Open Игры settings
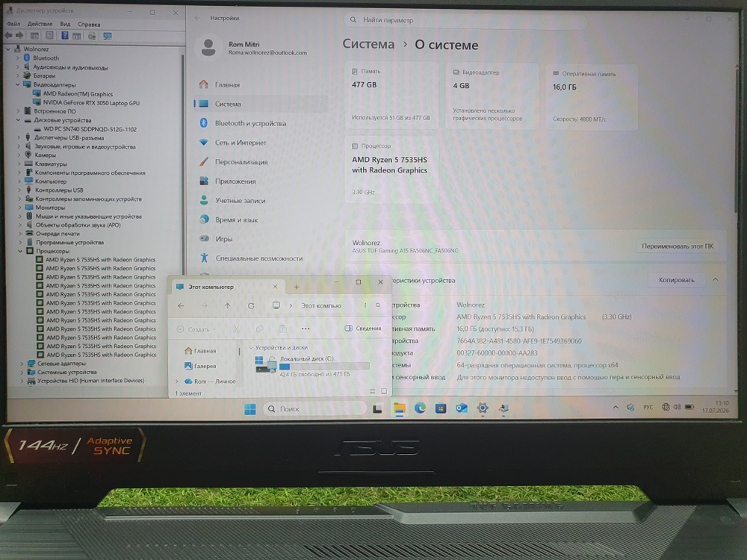This screenshot has width=747, height=560. tap(223, 239)
